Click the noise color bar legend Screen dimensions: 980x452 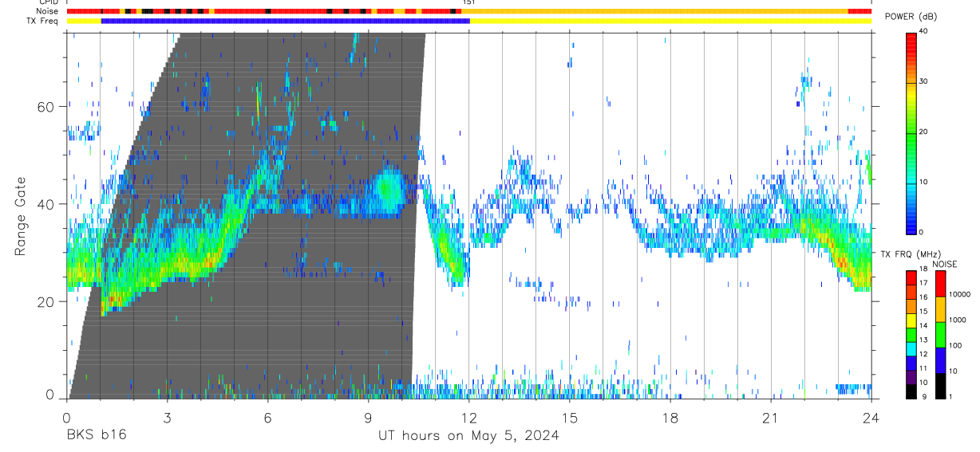[x=940, y=334]
